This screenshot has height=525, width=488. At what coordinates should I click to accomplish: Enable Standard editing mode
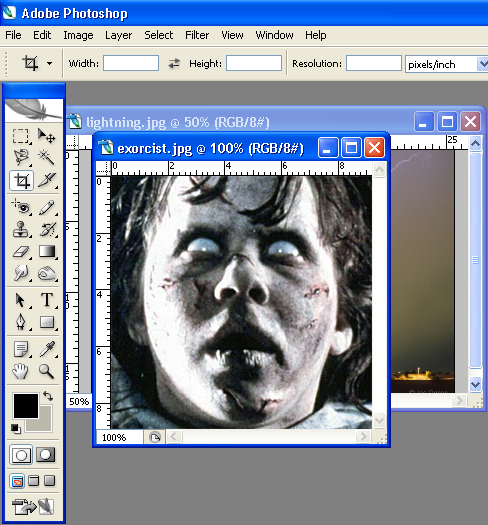(x=21, y=455)
